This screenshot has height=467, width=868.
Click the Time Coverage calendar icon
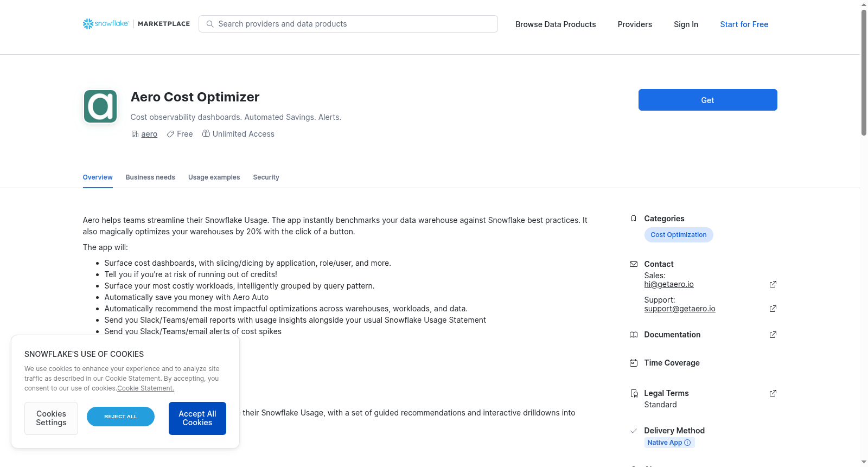pyautogui.click(x=634, y=363)
